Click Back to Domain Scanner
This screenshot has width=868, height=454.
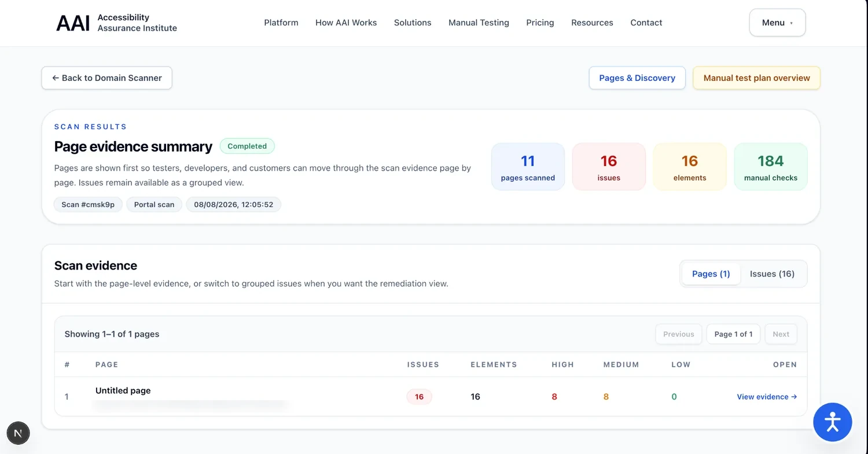107,78
